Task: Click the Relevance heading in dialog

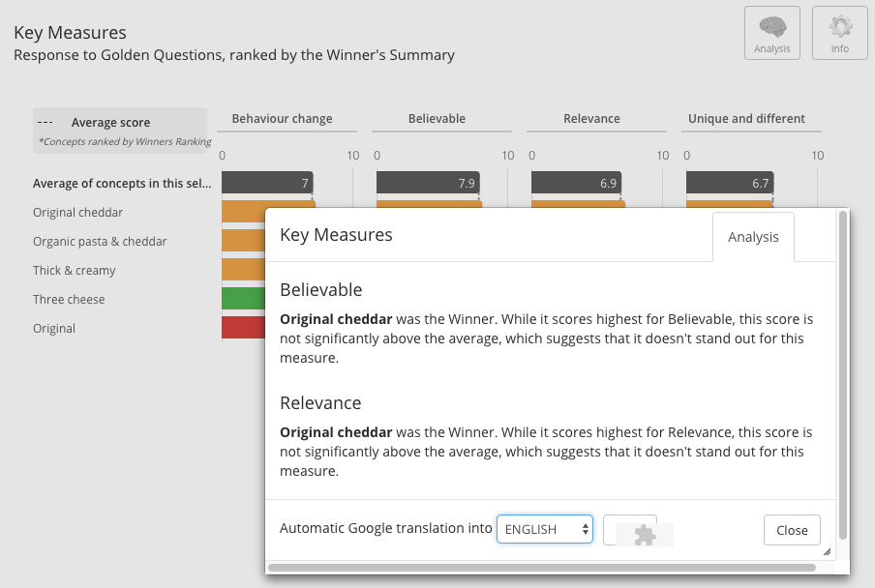Action: pyautogui.click(x=320, y=403)
